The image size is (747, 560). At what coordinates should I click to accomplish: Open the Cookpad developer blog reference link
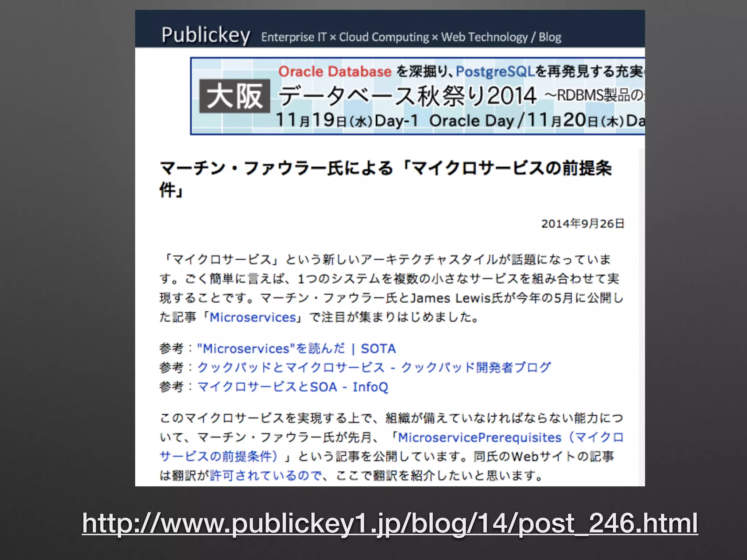point(374,367)
